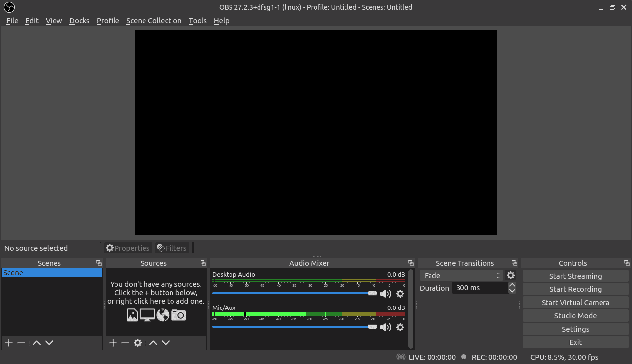Add a new scene with the plus icon

[8, 343]
